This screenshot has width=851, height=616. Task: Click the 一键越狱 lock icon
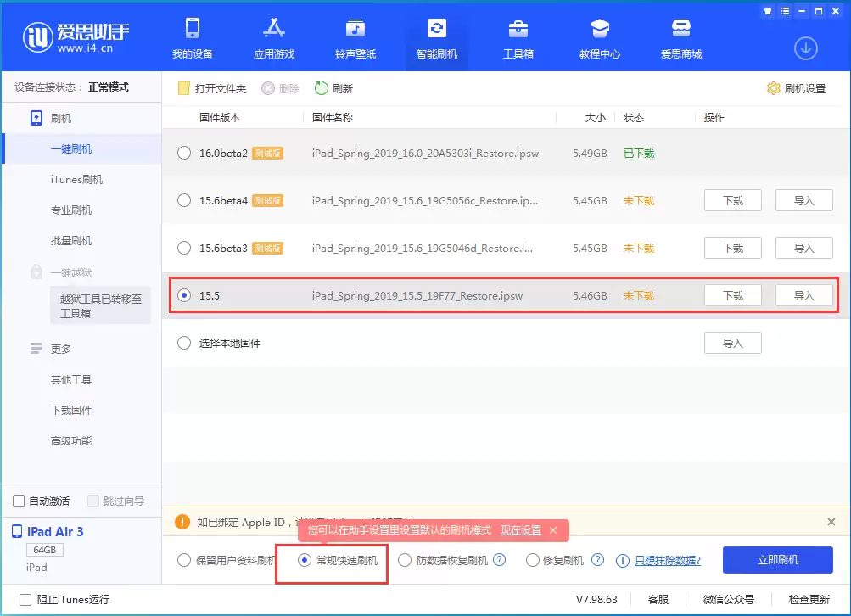(36, 272)
